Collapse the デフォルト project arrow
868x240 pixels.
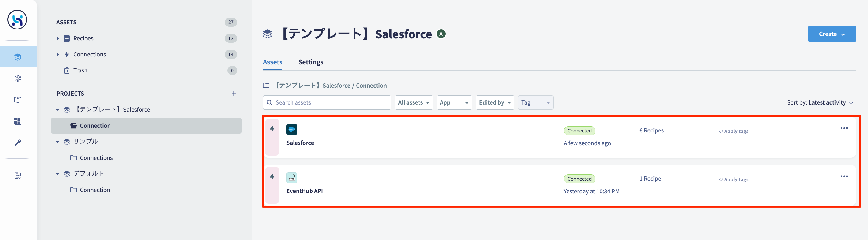pyautogui.click(x=57, y=173)
